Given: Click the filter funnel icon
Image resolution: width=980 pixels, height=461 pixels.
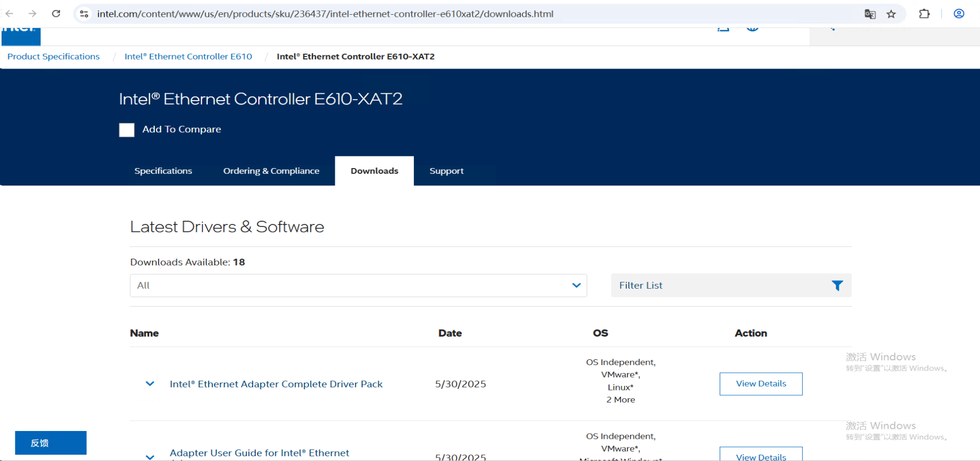Looking at the screenshot, I should pyautogui.click(x=837, y=286).
